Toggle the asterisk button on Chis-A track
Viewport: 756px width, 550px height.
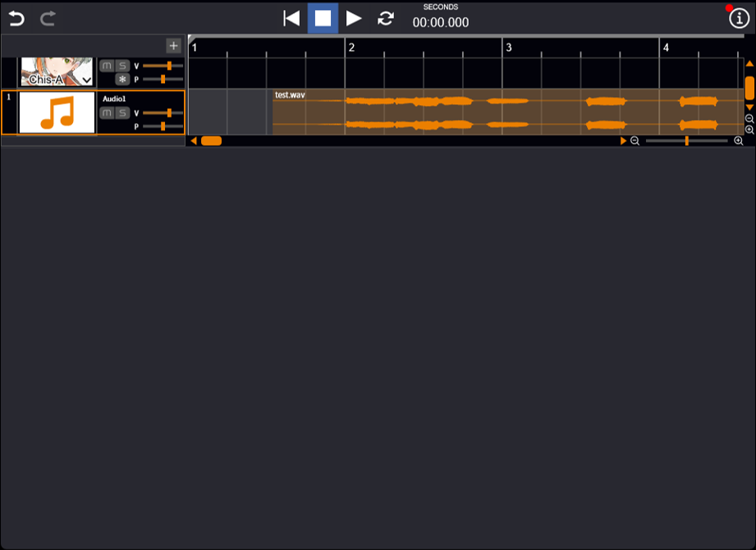click(x=122, y=79)
